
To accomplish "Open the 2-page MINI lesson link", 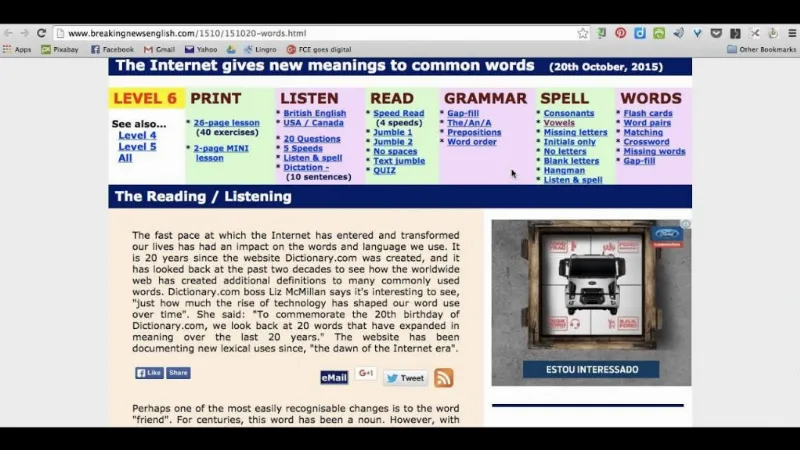I will [221, 153].
